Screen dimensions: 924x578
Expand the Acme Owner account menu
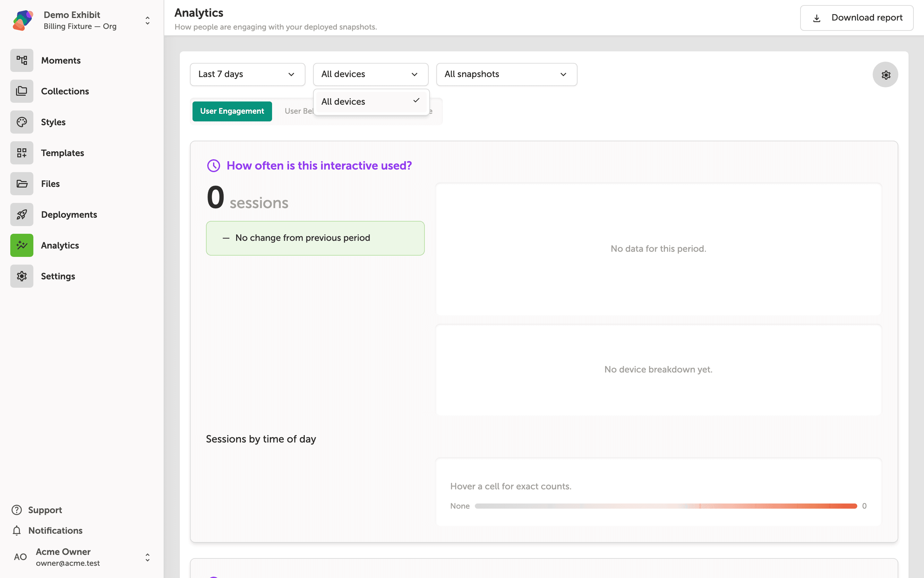(147, 557)
